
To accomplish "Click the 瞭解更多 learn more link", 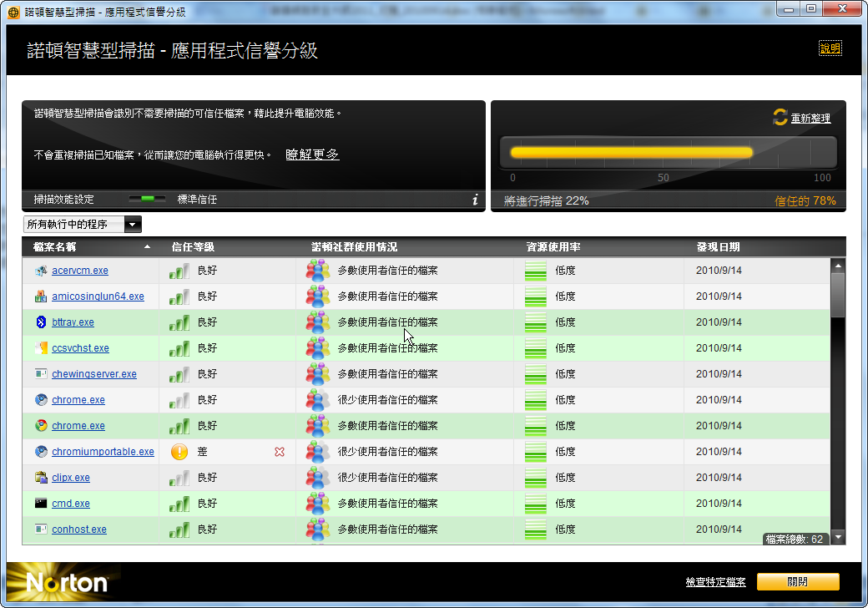I will (312, 155).
